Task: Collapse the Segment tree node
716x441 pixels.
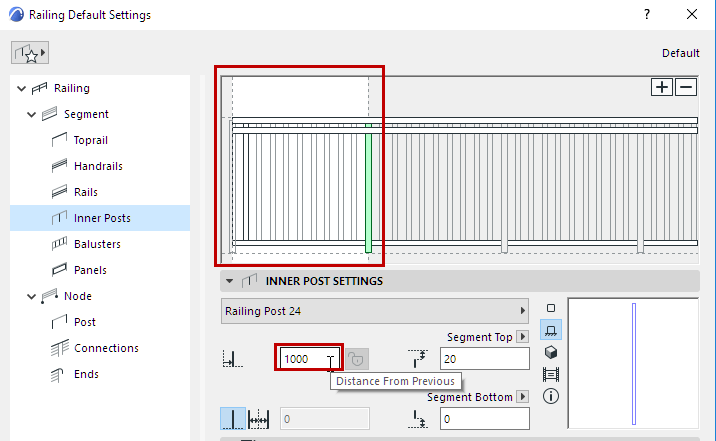Action: (x=32, y=115)
